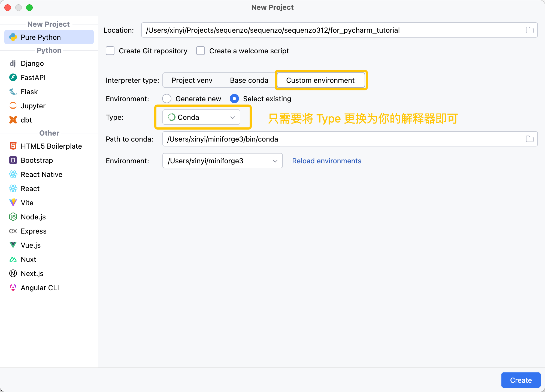Select the Angular CLI generator

(x=40, y=287)
